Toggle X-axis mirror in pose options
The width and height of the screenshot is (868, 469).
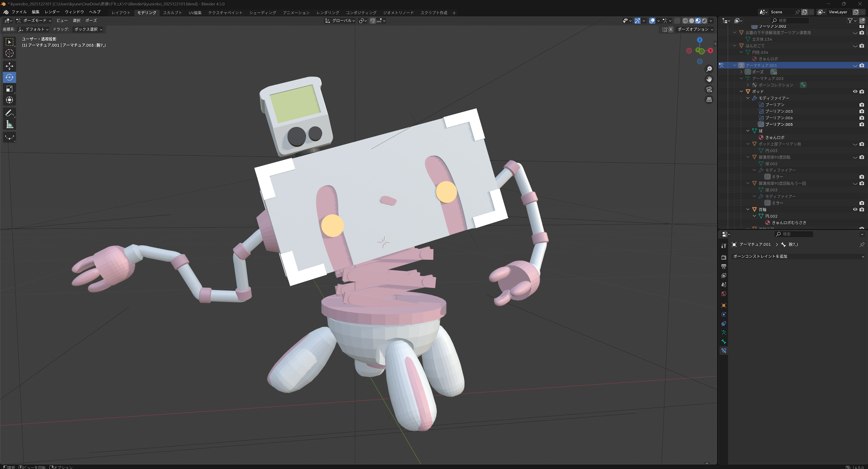tap(671, 29)
